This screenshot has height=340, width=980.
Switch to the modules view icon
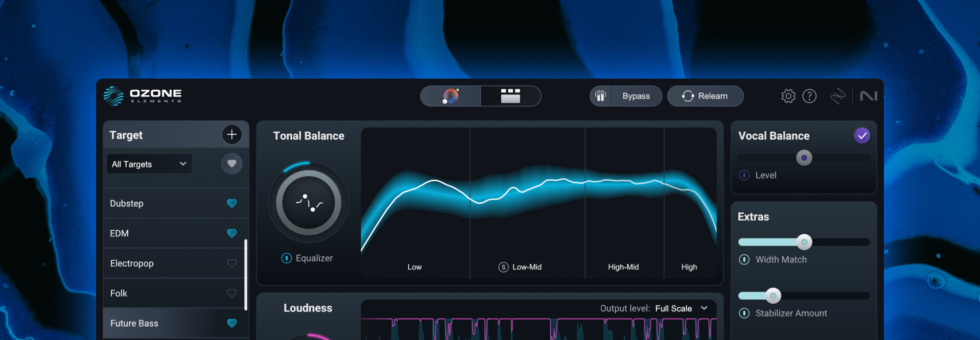pos(510,96)
